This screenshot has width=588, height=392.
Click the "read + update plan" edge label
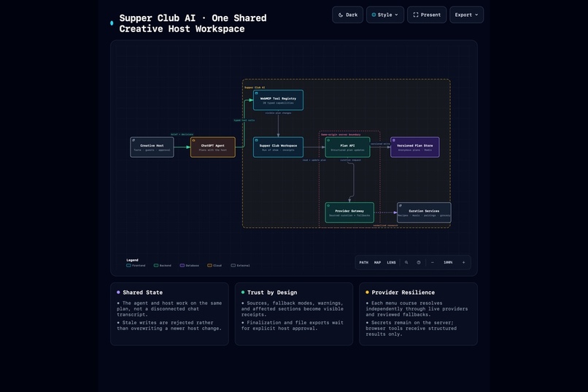tap(314, 160)
